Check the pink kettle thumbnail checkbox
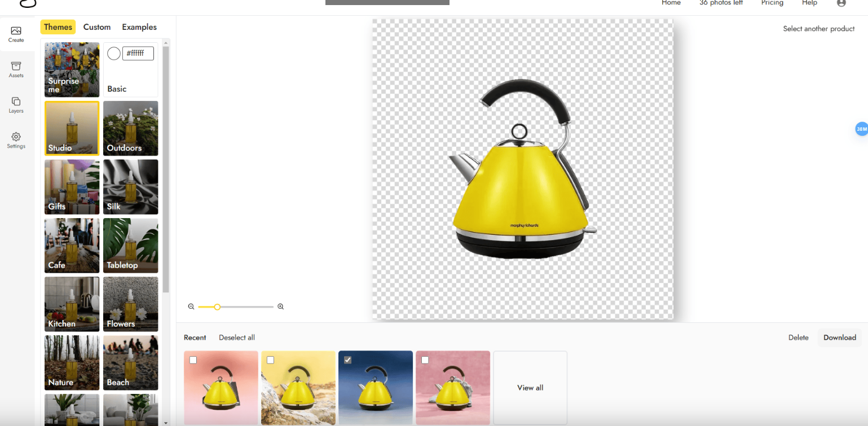Screen dimensions: 868x426 pos(425,360)
